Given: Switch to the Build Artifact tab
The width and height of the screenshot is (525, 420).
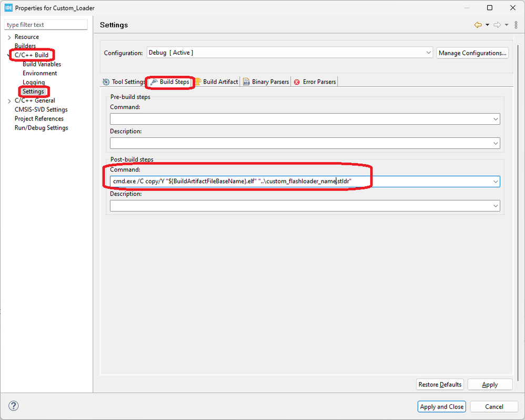Looking at the screenshot, I should point(220,82).
